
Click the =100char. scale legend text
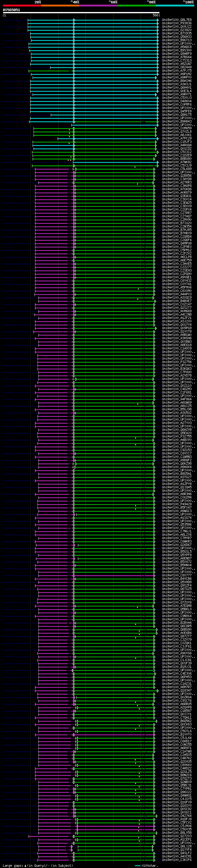click(x=150, y=865)
